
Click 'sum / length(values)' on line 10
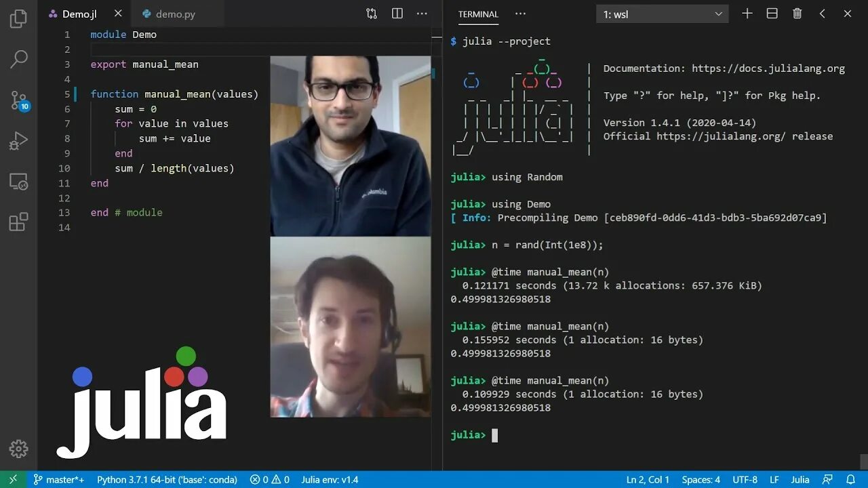tap(174, 168)
